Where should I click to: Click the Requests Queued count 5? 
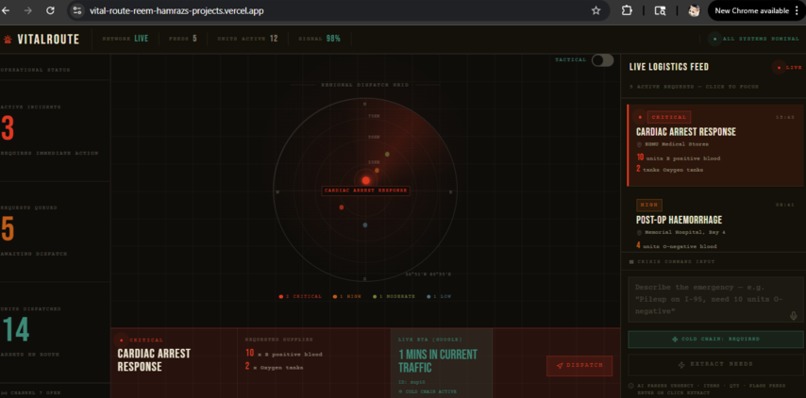7,229
